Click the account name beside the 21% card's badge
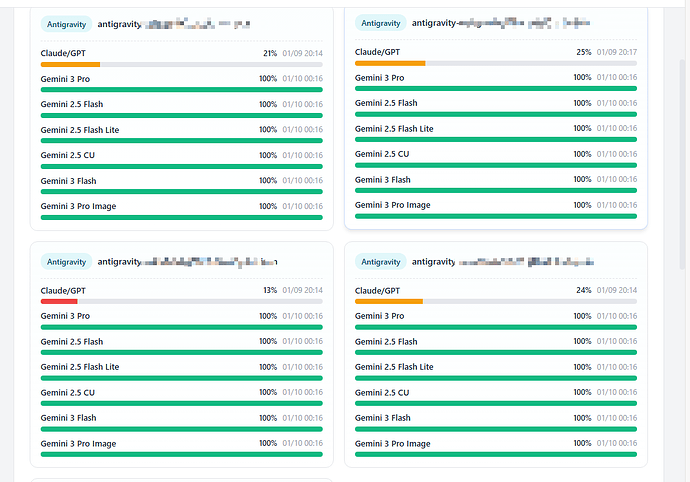The height and width of the screenshot is (482, 690). click(x=174, y=24)
